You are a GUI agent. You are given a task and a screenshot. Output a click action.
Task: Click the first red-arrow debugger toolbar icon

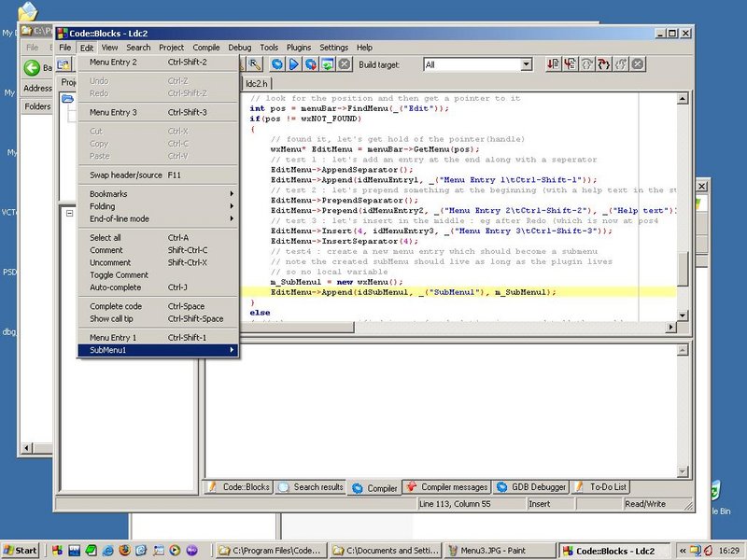[x=553, y=63]
